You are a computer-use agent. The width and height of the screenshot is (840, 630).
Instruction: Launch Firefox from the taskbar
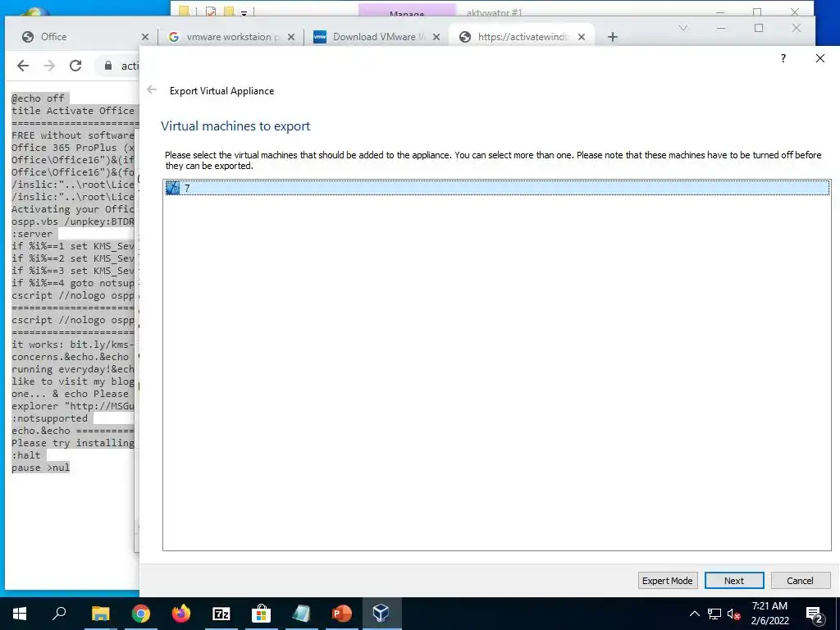tap(181, 614)
